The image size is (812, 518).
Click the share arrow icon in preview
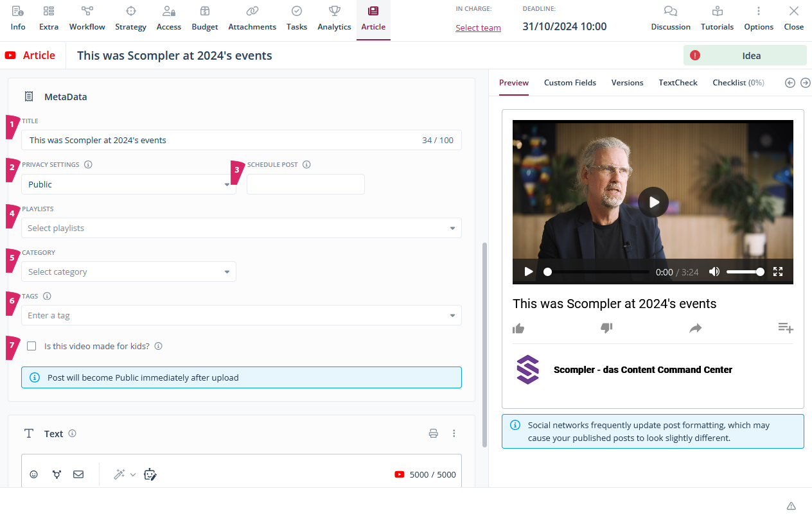pos(695,329)
